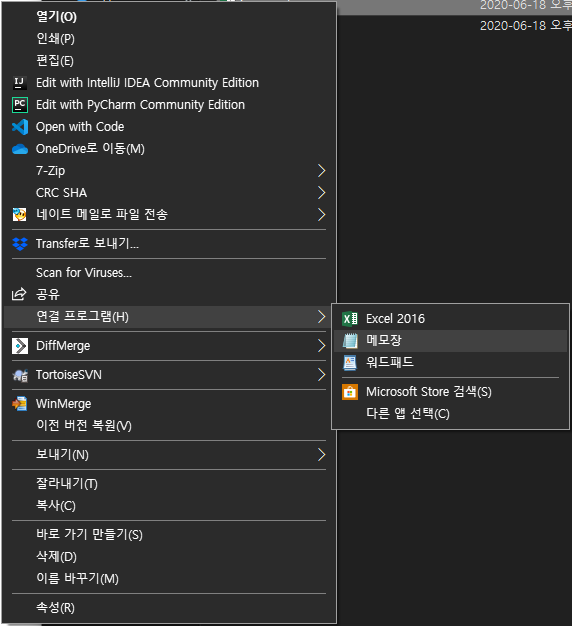572x626 pixels.
Task: Select 이름 바꾸기(M) rename entry
Action: pyautogui.click(x=169, y=578)
